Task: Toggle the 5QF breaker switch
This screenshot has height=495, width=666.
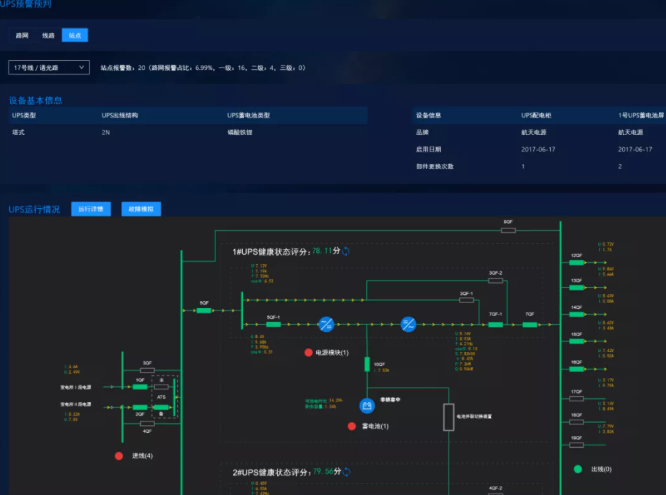Action: pyautogui.click(x=204, y=310)
